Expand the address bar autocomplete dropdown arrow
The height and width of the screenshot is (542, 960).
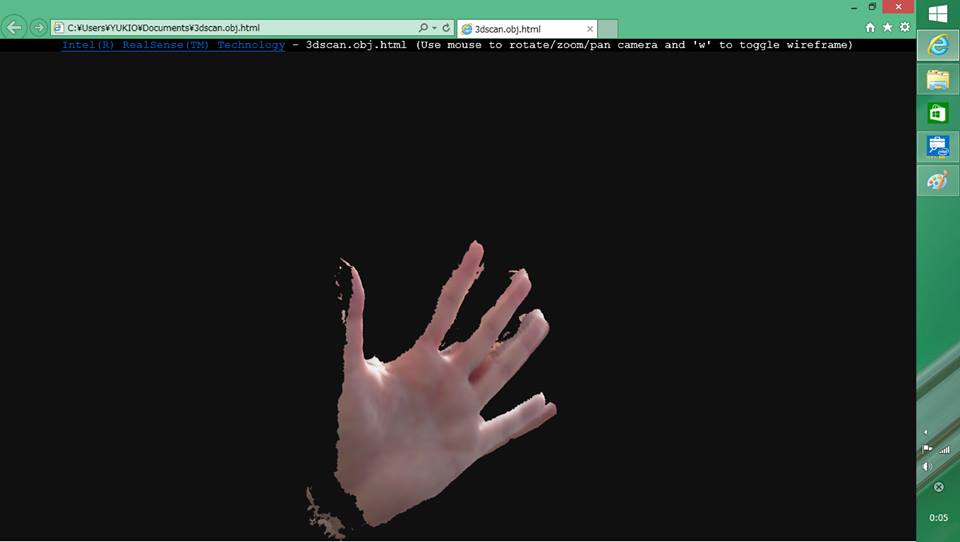(434, 28)
